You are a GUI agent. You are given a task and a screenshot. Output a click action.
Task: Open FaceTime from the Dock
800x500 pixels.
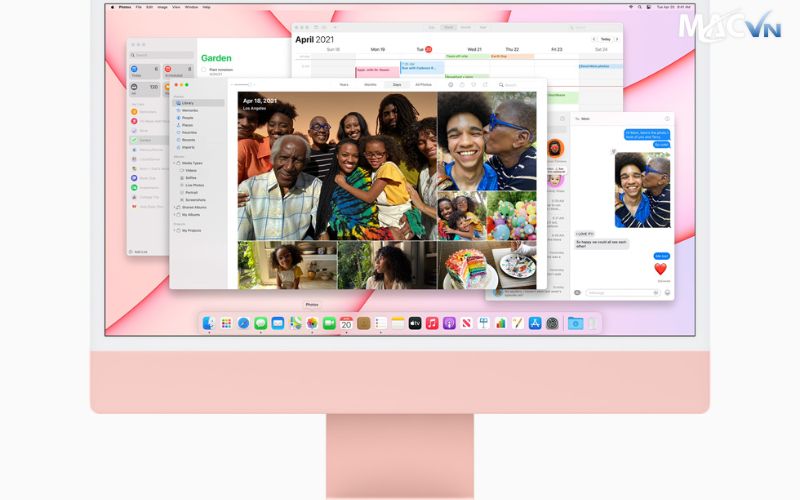tap(329, 323)
